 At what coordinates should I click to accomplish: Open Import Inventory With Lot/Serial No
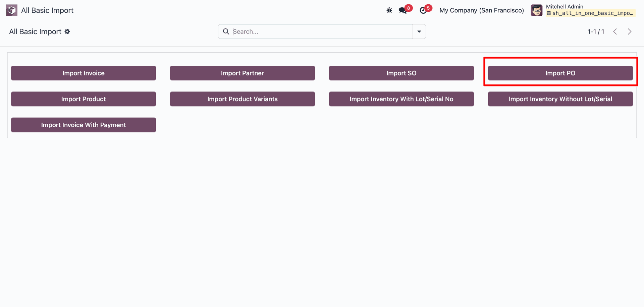coord(401,99)
